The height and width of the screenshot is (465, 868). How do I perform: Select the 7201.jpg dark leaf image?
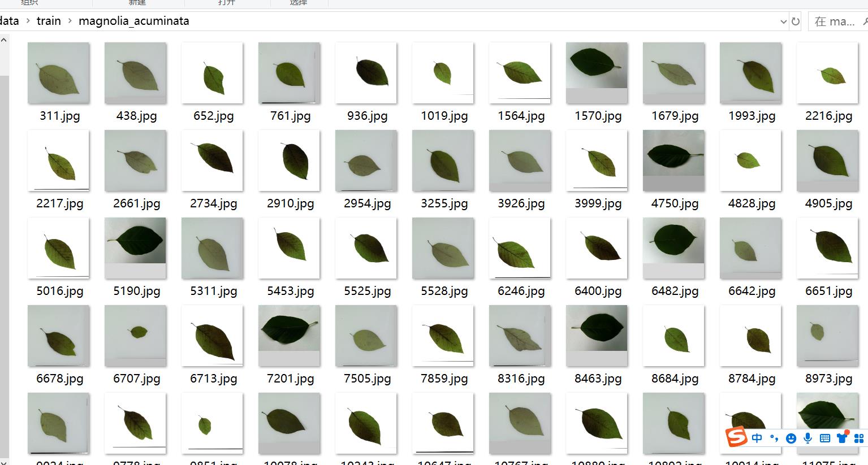click(x=290, y=336)
